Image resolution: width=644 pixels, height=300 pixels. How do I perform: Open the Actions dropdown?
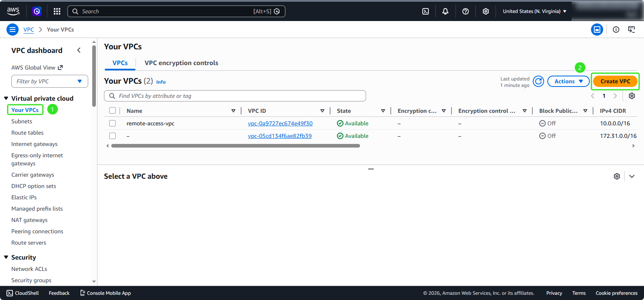(568, 81)
